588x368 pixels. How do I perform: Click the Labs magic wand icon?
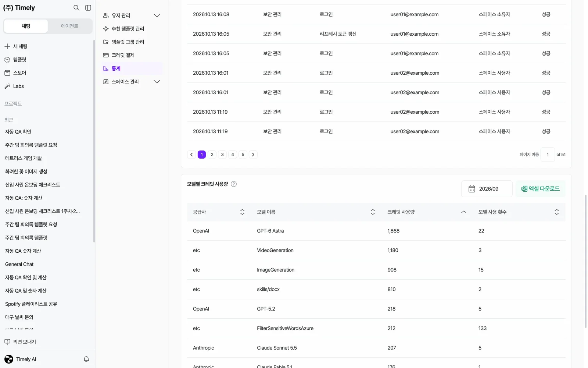pos(7,86)
